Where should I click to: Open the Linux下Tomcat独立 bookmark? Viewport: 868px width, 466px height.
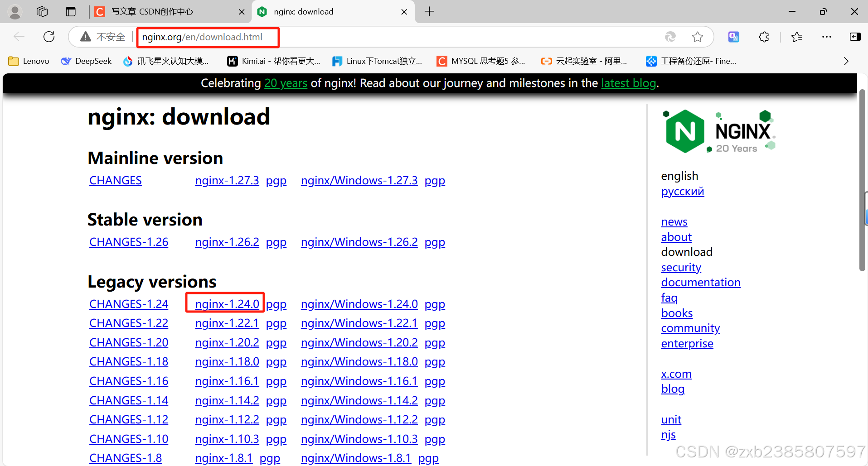click(377, 61)
